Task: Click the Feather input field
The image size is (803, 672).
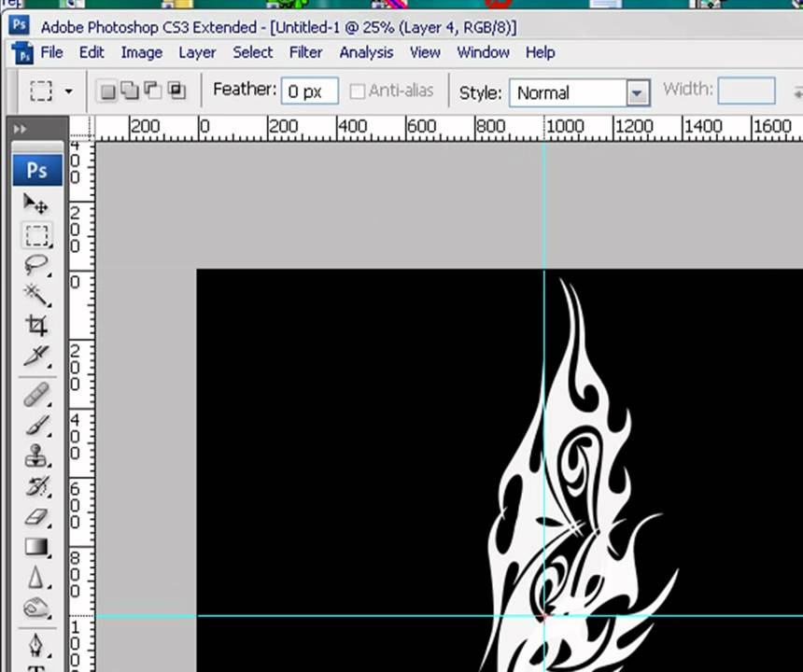Action: point(310,91)
